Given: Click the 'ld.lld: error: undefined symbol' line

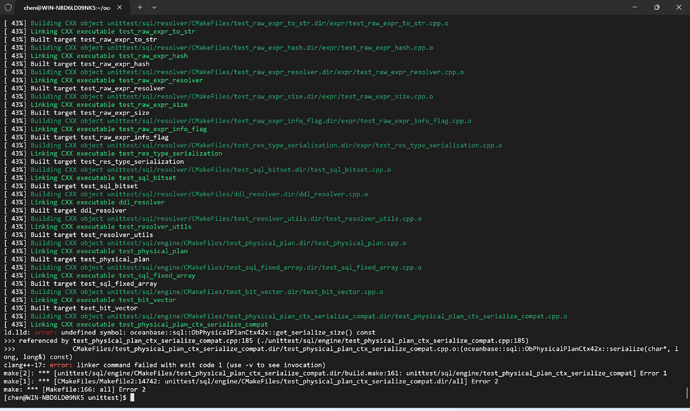Looking at the screenshot, I should point(190,333).
